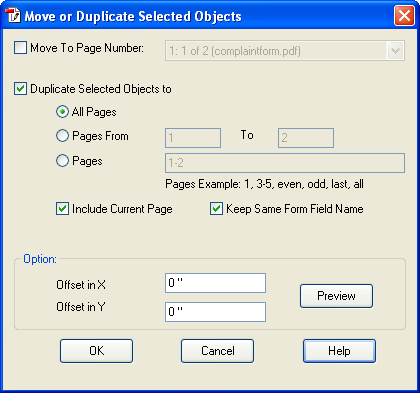
Task: Click the Offset in X label
Action: tap(81, 285)
